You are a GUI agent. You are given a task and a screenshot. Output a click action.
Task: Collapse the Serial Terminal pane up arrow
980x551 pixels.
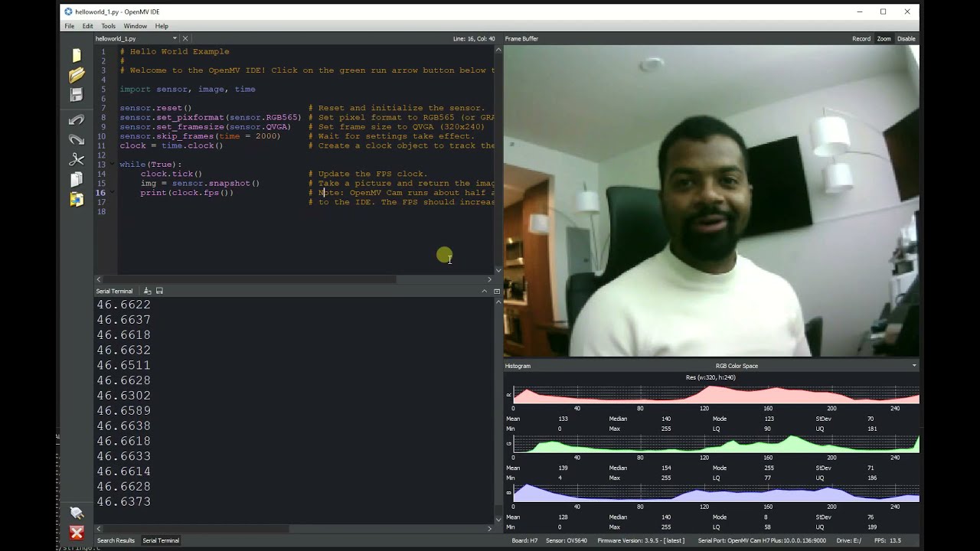(484, 291)
